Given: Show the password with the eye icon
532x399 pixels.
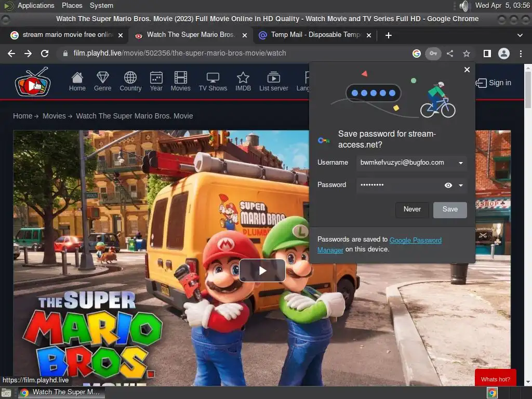Looking at the screenshot, I should point(448,185).
